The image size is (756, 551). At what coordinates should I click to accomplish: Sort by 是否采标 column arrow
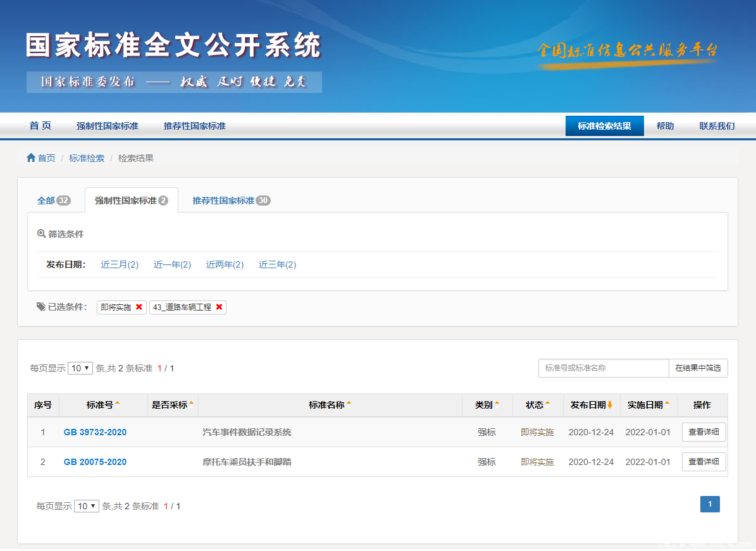click(192, 405)
